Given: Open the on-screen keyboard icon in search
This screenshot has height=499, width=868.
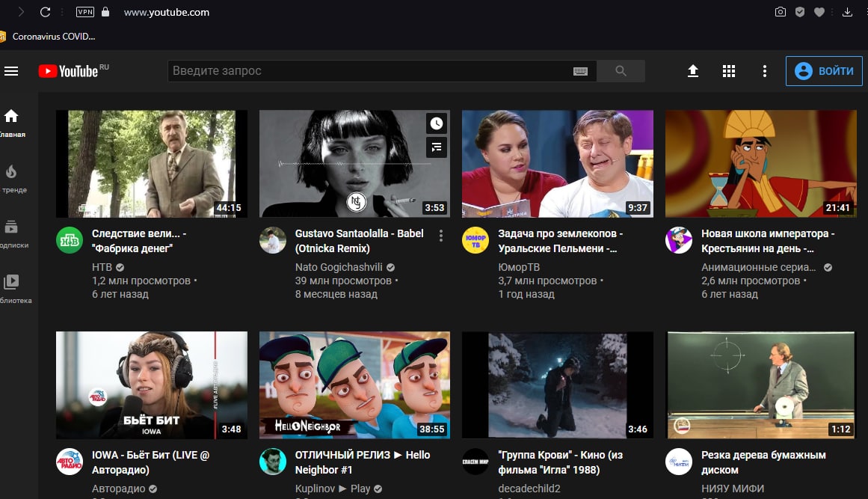Looking at the screenshot, I should point(580,71).
